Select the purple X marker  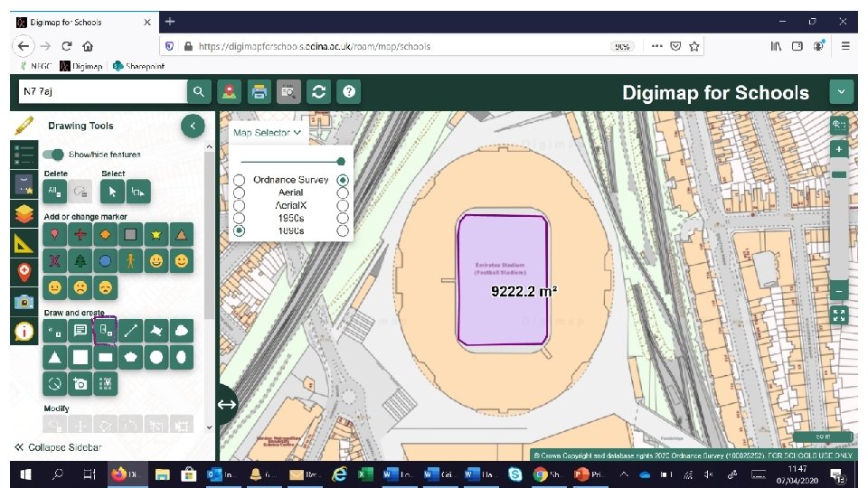[x=54, y=260]
